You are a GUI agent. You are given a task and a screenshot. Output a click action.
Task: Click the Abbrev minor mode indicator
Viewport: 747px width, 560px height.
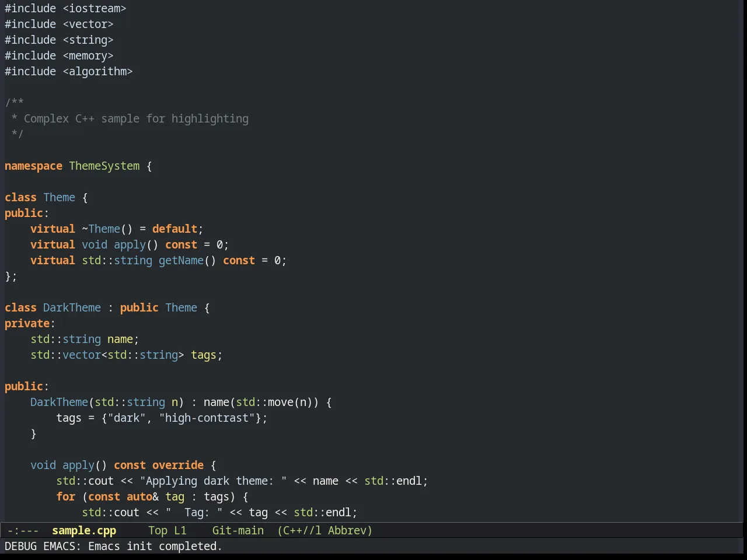coord(350,531)
